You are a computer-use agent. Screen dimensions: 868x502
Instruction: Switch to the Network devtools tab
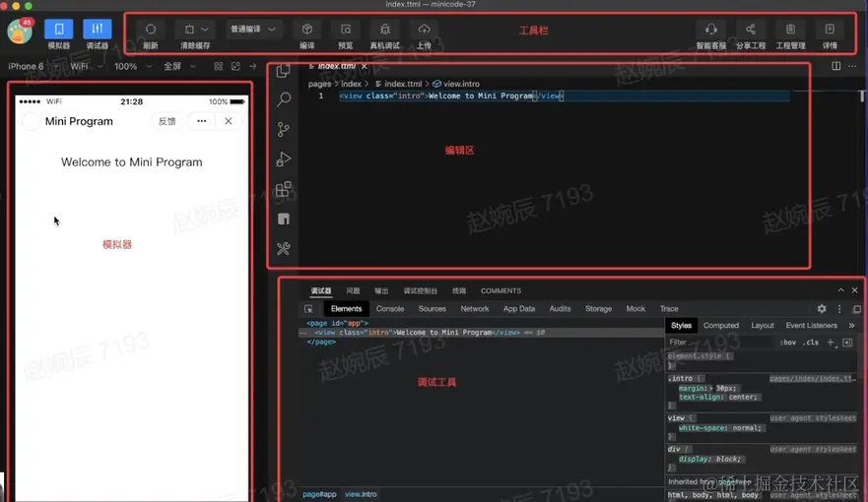pos(475,309)
